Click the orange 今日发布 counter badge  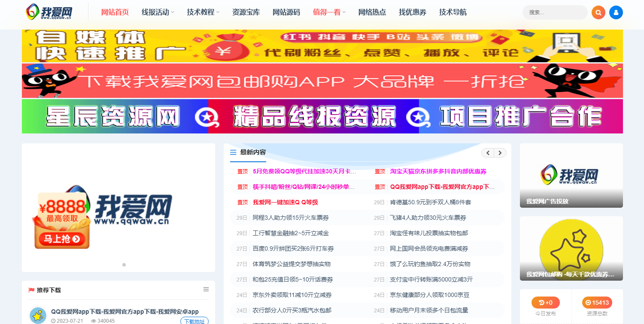click(x=546, y=302)
